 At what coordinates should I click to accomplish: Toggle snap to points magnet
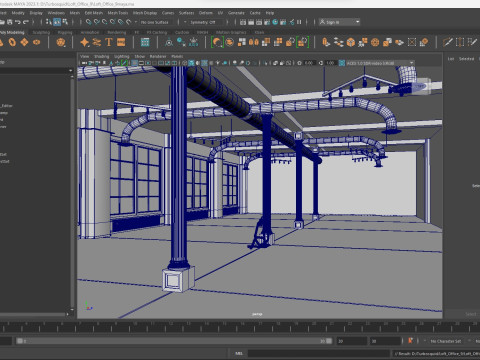pyautogui.click(x=104, y=22)
